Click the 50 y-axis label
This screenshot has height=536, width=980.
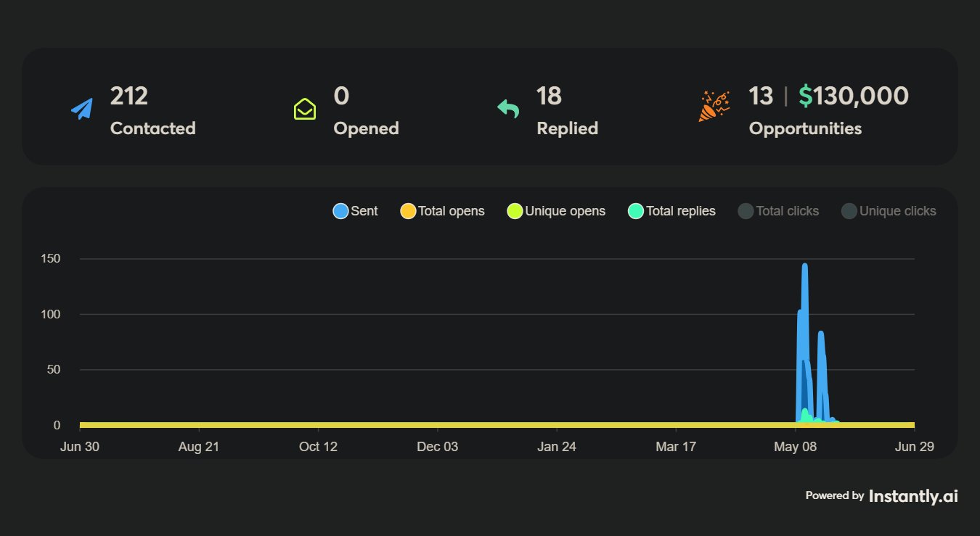point(53,370)
